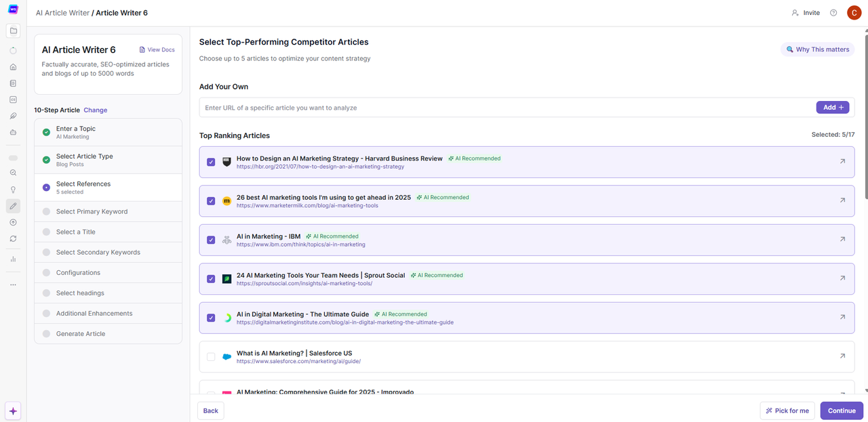Click the magnifier search icon in sidebar
This screenshot has width=868, height=422.
(13, 173)
